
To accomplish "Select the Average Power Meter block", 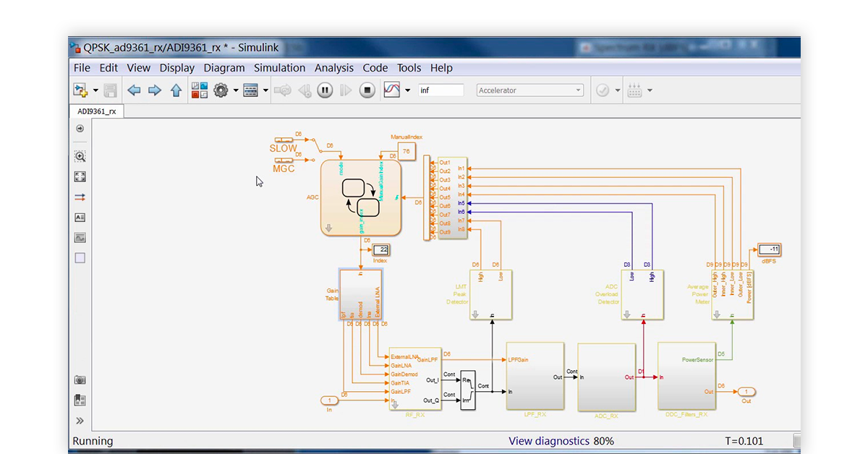I will 732,294.
